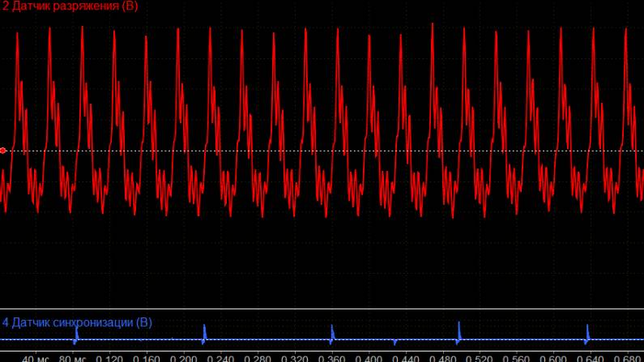Click the 0.200 time axis label
The width and height of the screenshot is (644, 362).
coord(183,358)
